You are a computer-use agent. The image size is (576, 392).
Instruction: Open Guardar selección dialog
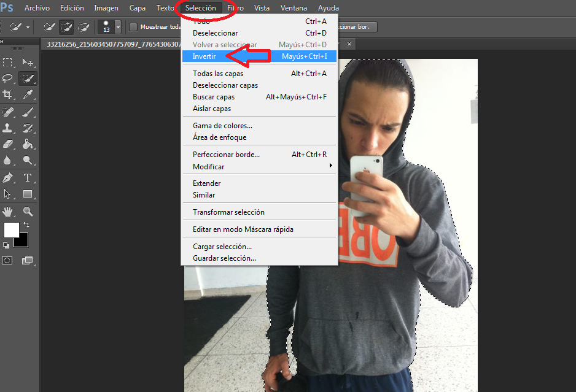259,258
